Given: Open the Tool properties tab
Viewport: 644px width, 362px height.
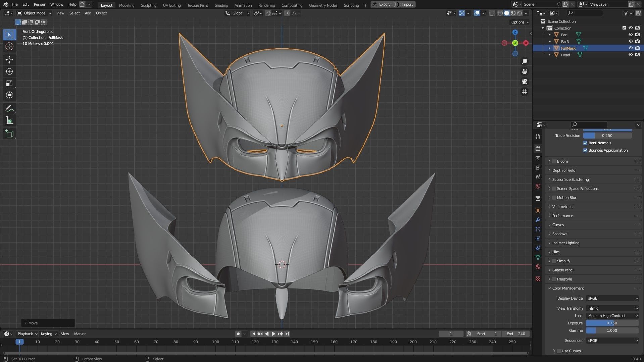Looking at the screenshot, I should [x=538, y=137].
